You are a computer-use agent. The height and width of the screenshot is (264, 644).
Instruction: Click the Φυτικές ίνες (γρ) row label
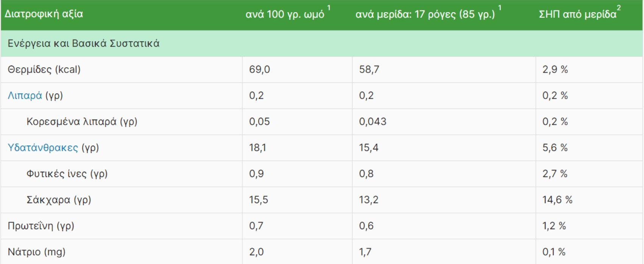tap(67, 174)
